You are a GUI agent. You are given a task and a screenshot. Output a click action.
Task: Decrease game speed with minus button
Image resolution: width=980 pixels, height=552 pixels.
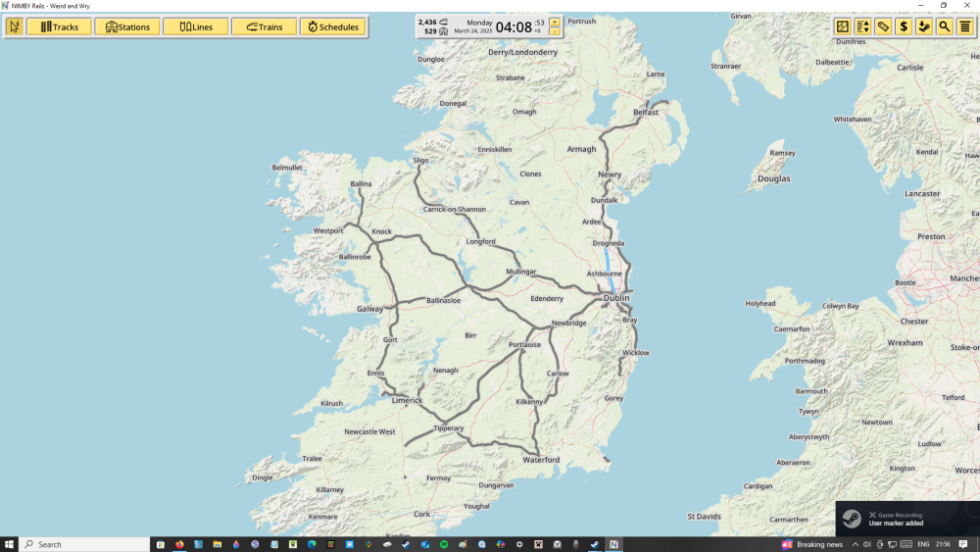click(555, 31)
